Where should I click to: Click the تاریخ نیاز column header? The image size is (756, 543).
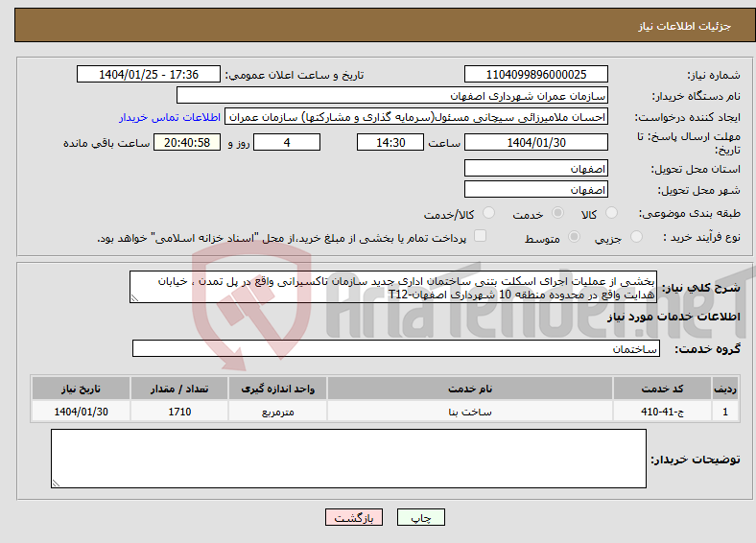point(81,389)
